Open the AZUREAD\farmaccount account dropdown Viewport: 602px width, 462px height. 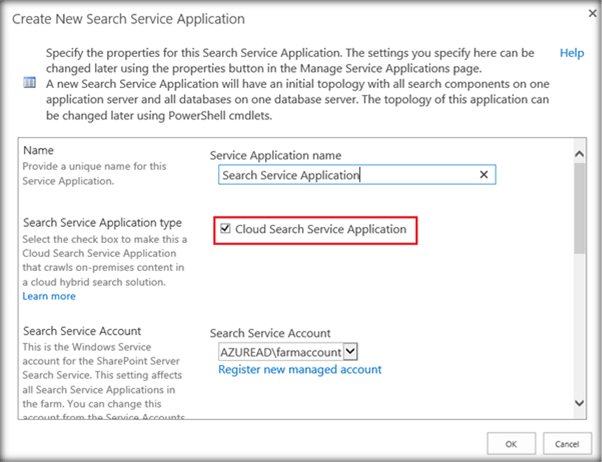tap(350, 352)
